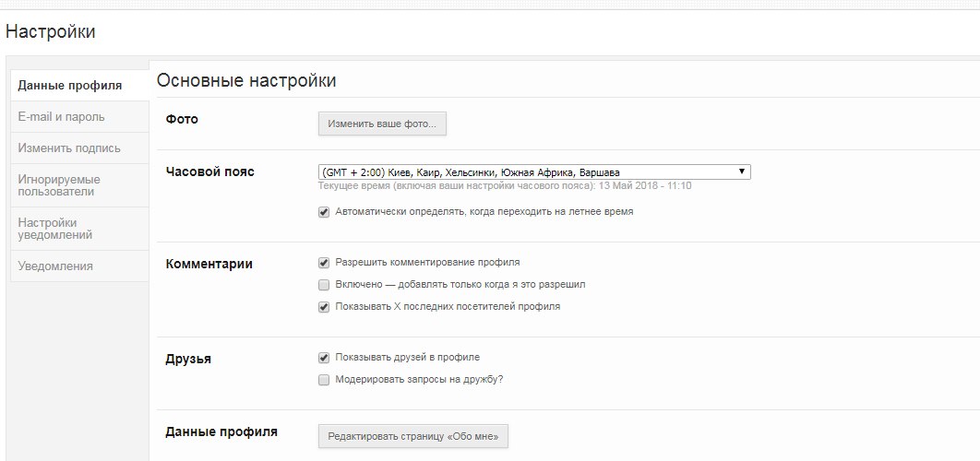Enable Модерировать запросы на дружбу checkbox

pyautogui.click(x=324, y=380)
